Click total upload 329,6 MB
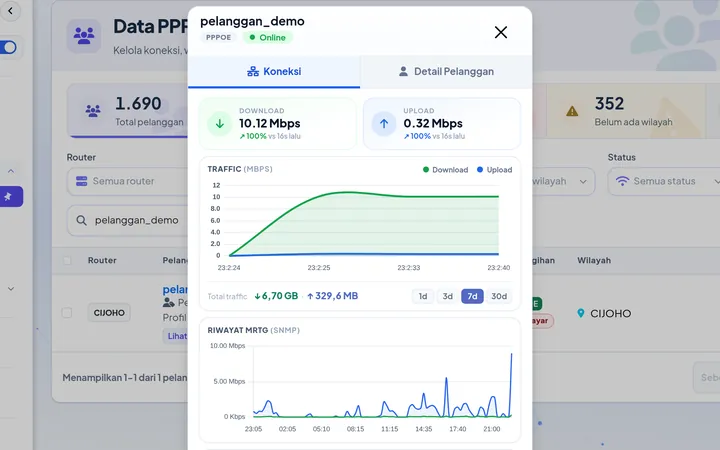Image resolution: width=720 pixels, height=450 pixels. pyautogui.click(x=332, y=296)
